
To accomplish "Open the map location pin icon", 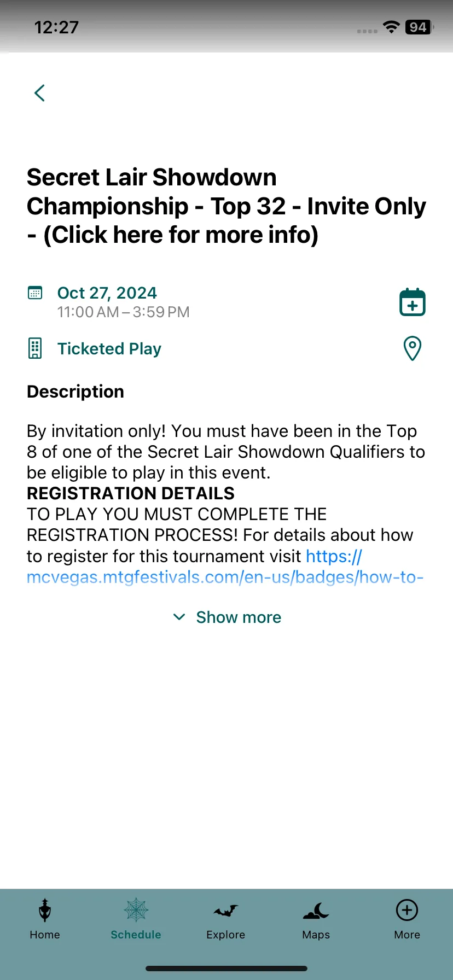I will pyautogui.click(x=413, y=348).
